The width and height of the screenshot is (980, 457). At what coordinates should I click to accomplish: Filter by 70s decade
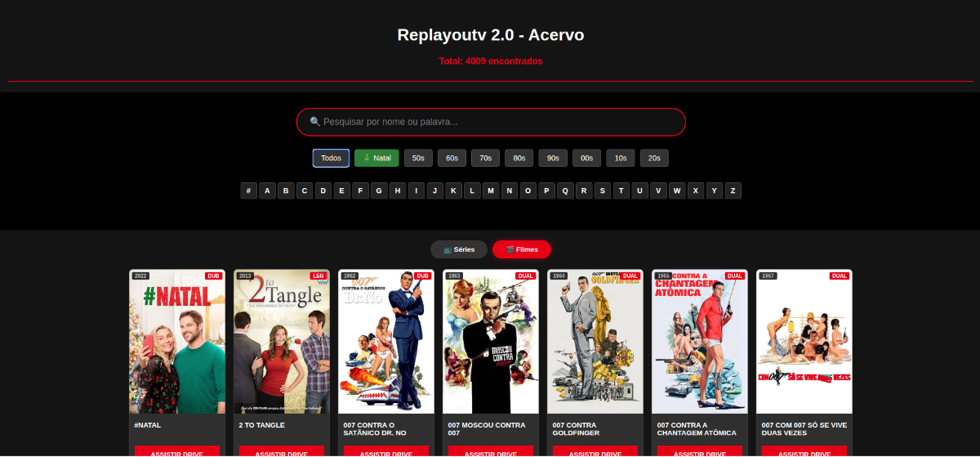point(485,158)
